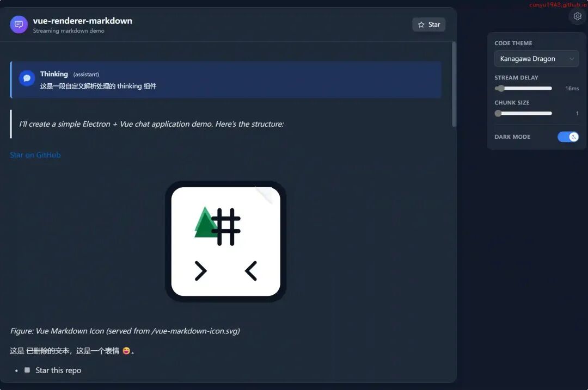Click the purple chat logo icon
The image size is (588, 390).
click(19, 24)
